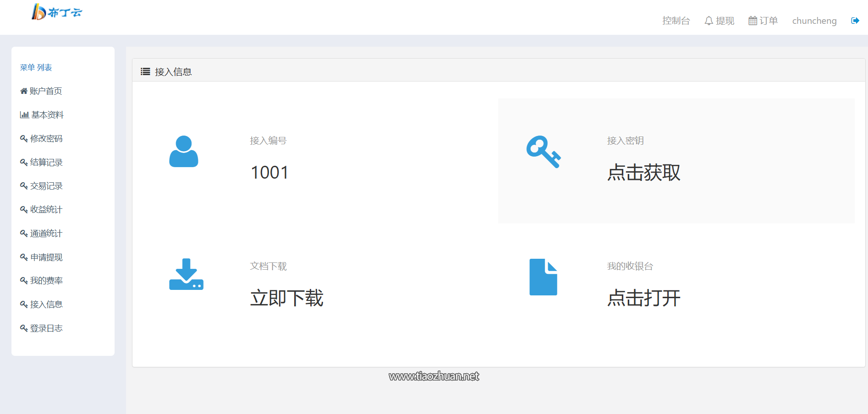Click the document icon for 我的收银台

(543, 277)
